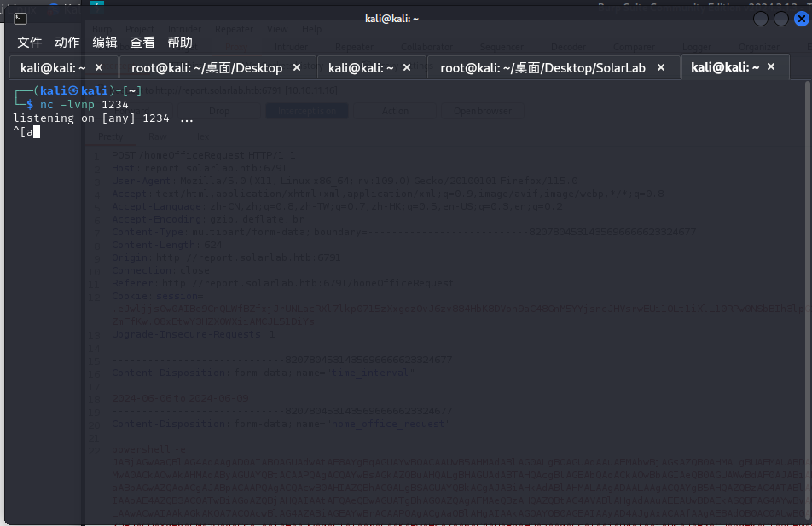Viewport: 812px width, 526px height.
Task: Open the 查看 menu
Action: [142, 43]
